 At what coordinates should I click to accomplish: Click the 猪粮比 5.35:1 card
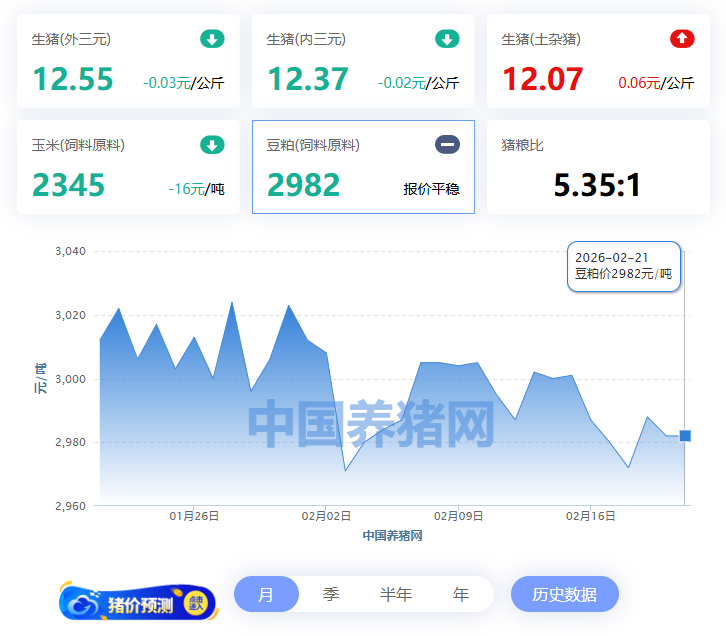coord(598,167)
